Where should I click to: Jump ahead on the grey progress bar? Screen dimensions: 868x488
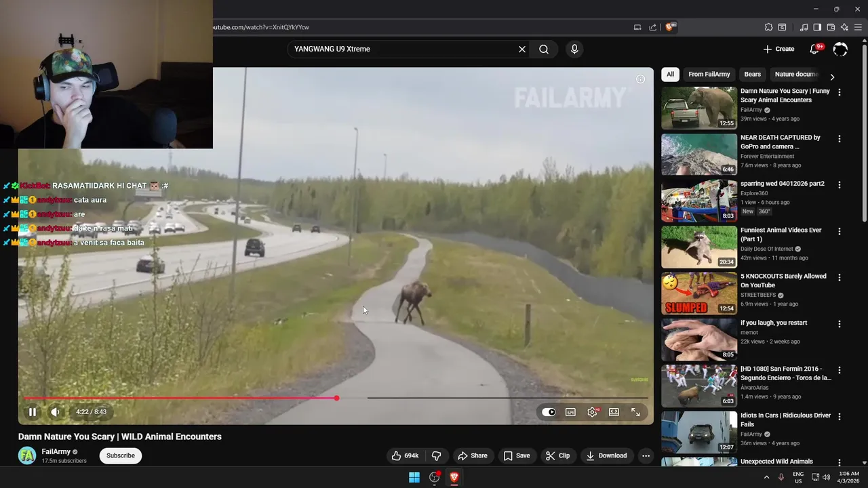(507, 398)
